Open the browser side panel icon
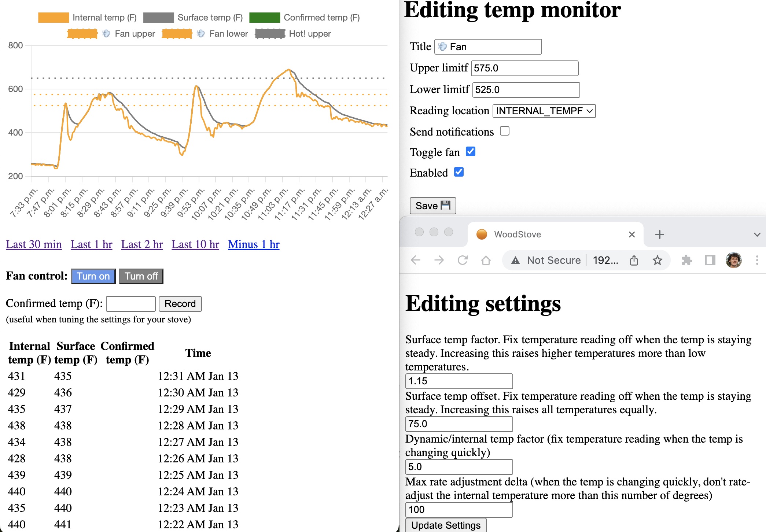 (x=710, y=260)
